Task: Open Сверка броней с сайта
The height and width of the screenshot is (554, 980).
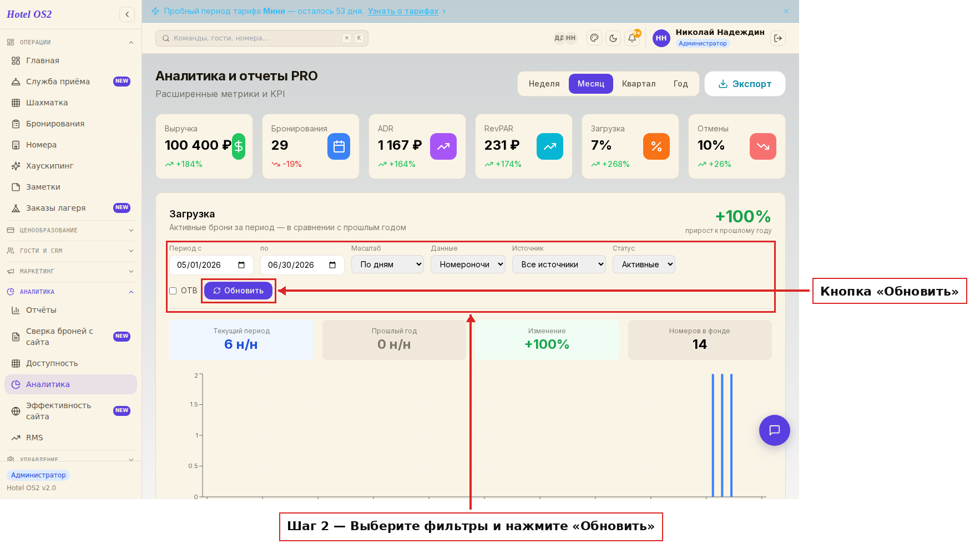Action: coord(70,337)
